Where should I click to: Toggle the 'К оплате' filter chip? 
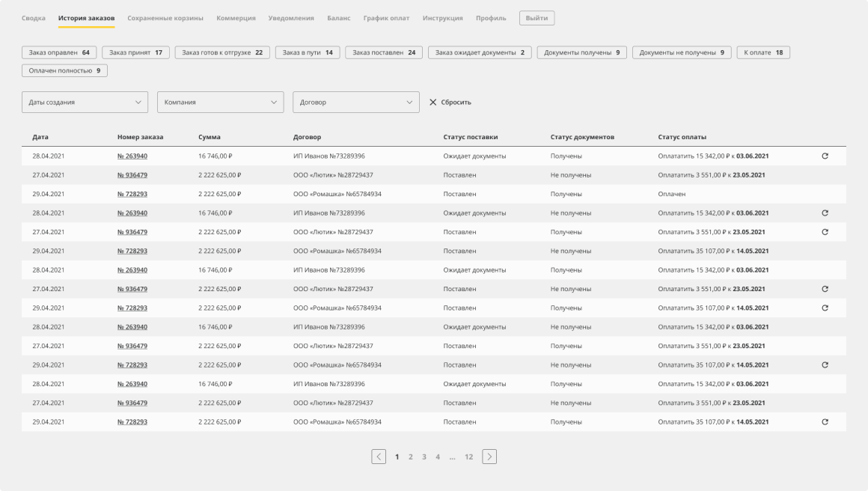(762, 53)
